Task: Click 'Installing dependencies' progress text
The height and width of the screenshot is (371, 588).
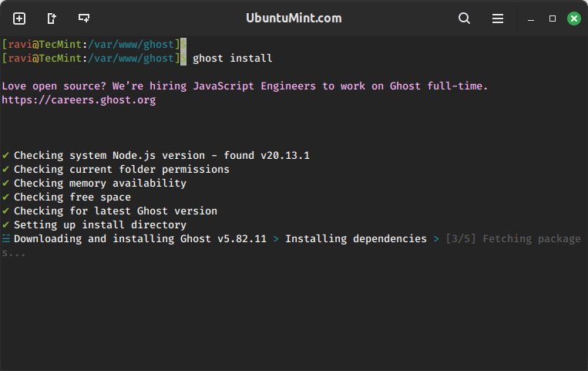Action: pyautogui.click(x=356, y=239)
